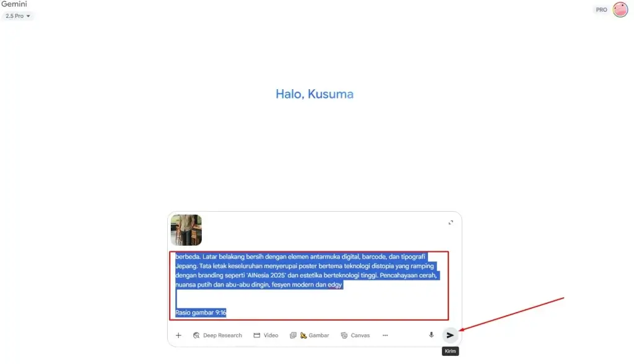Open the pink profile avatar menu
The width and height of the screenshot is (634, 364).
pos(620,9)
